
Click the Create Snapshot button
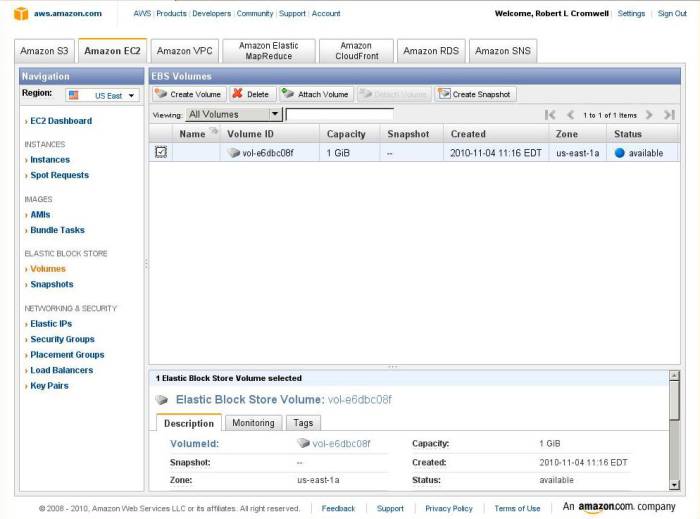(x=475, y=94)
